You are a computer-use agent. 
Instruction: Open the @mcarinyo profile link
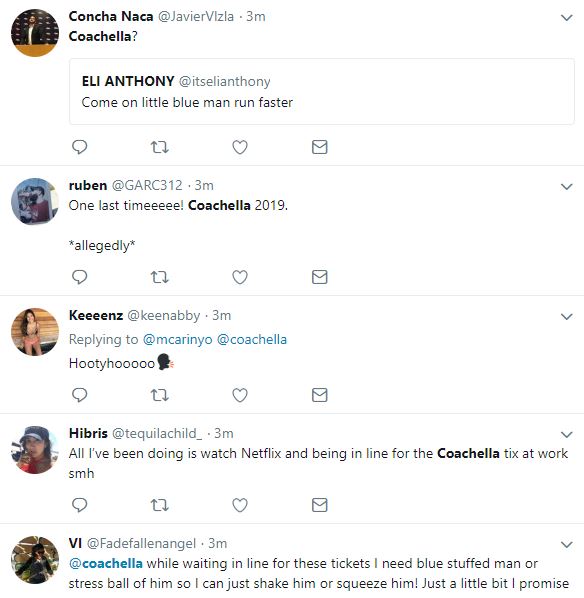[x=177, y=339]
